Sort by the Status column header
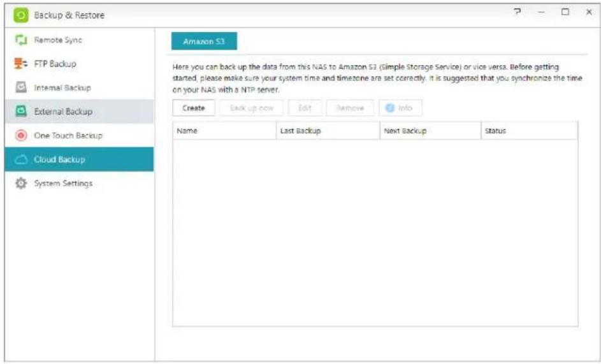The height and width of the screenshot is (364, 601). tap(530, 131)
